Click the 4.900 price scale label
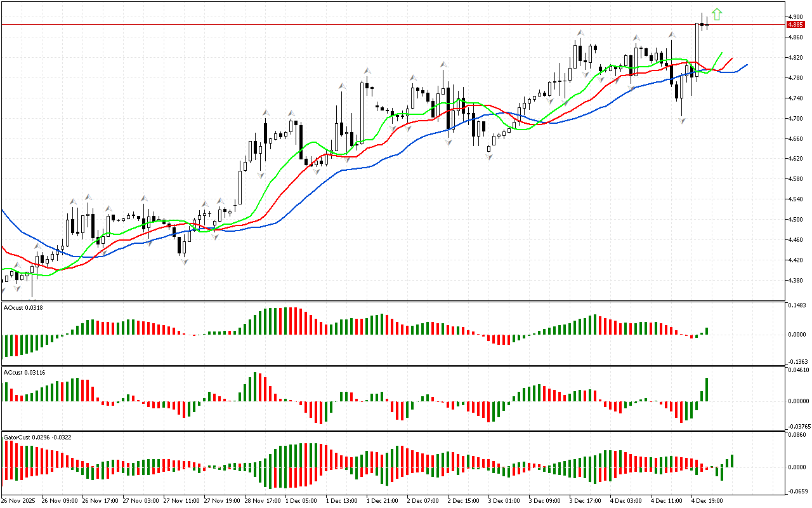The height and width of the screenshot is (508, 812). [796, 17]
